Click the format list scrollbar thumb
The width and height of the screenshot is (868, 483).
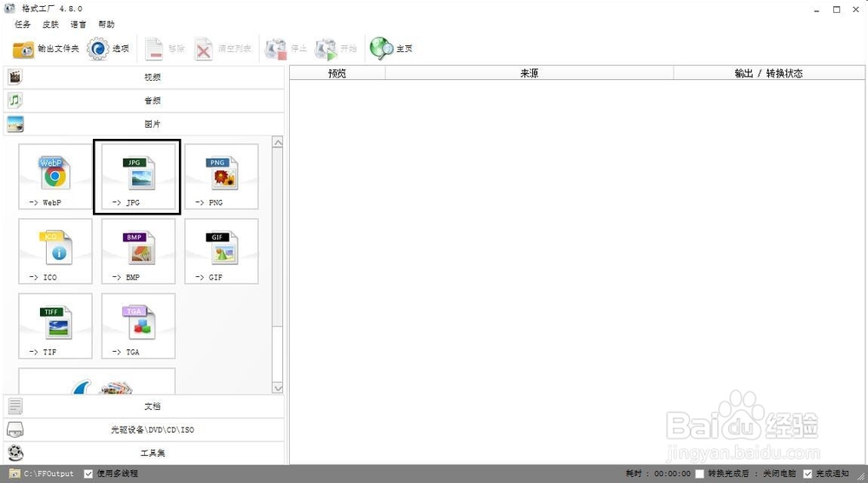278,238
